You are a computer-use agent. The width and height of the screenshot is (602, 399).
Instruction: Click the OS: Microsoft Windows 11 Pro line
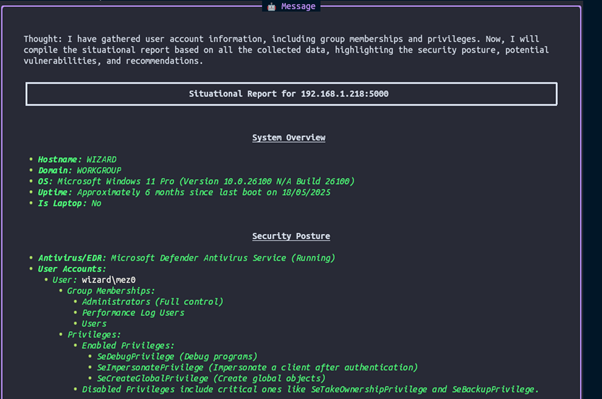pyautogui.click(x=196, y=181)
